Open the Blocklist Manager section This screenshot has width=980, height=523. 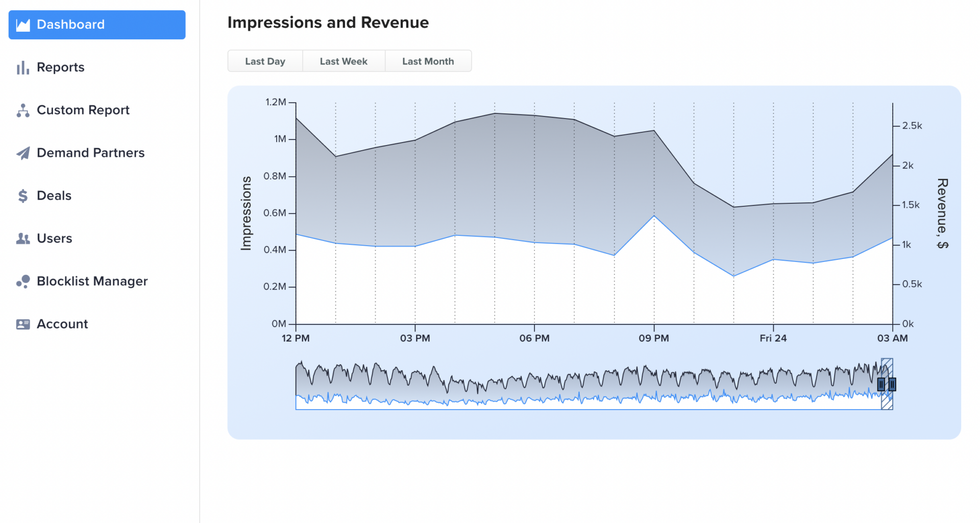click(x=92, y=281)
